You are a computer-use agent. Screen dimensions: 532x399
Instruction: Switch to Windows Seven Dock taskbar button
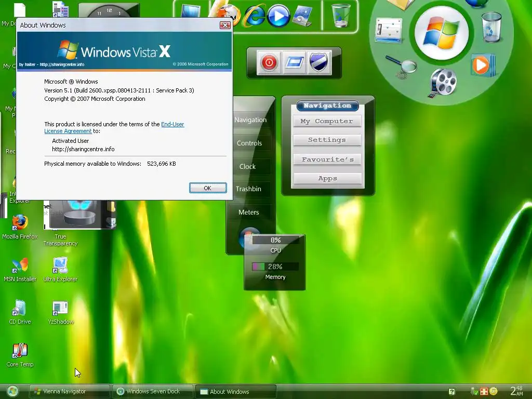tap(152, 391)
